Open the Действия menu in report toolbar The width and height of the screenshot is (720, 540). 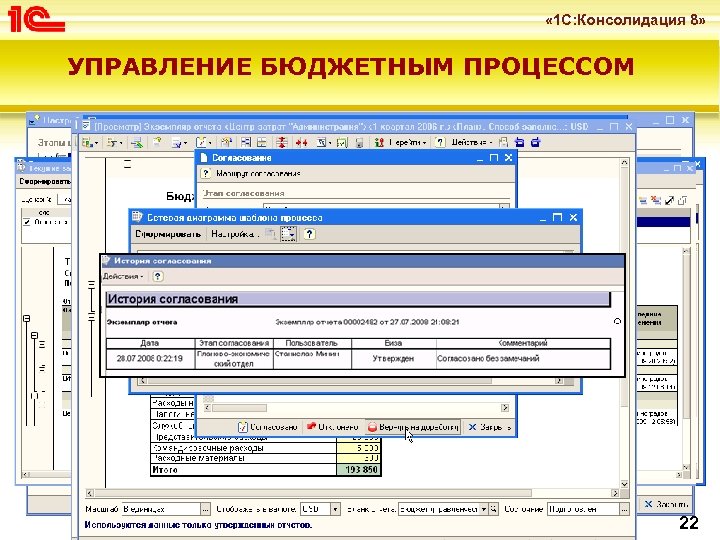click(472, 143)
